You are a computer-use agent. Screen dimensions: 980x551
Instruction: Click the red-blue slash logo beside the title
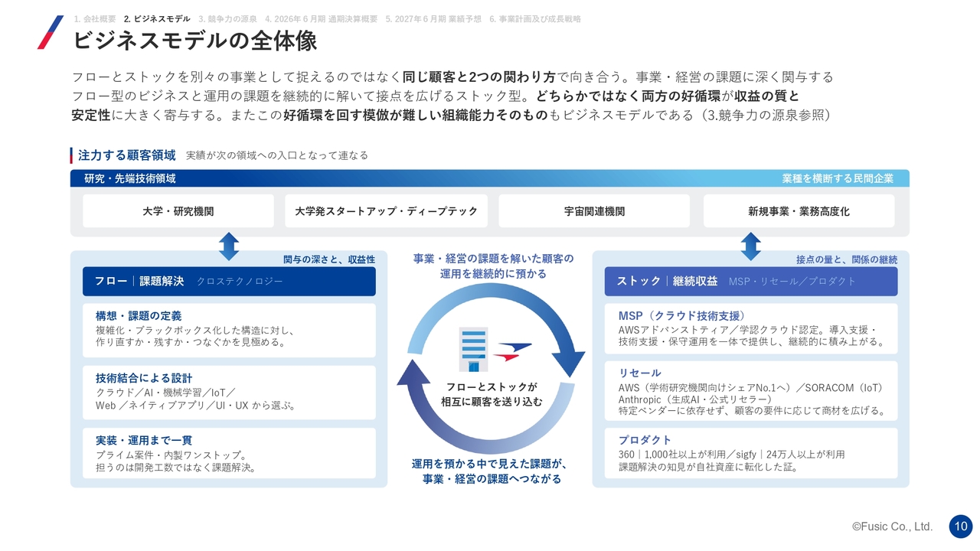tap(51, 32)
